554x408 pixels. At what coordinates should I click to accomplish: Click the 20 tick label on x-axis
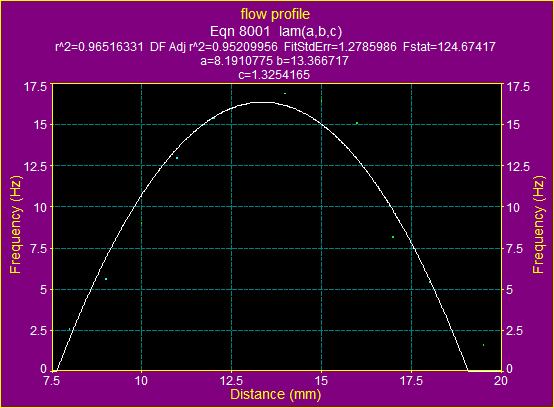tap(501, 381)
